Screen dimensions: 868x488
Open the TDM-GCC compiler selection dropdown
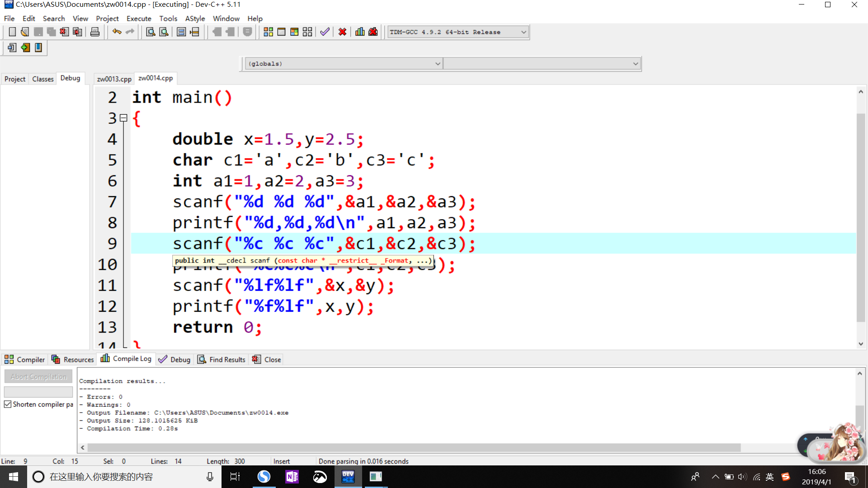pyautogui.click(x=524, y=32)
